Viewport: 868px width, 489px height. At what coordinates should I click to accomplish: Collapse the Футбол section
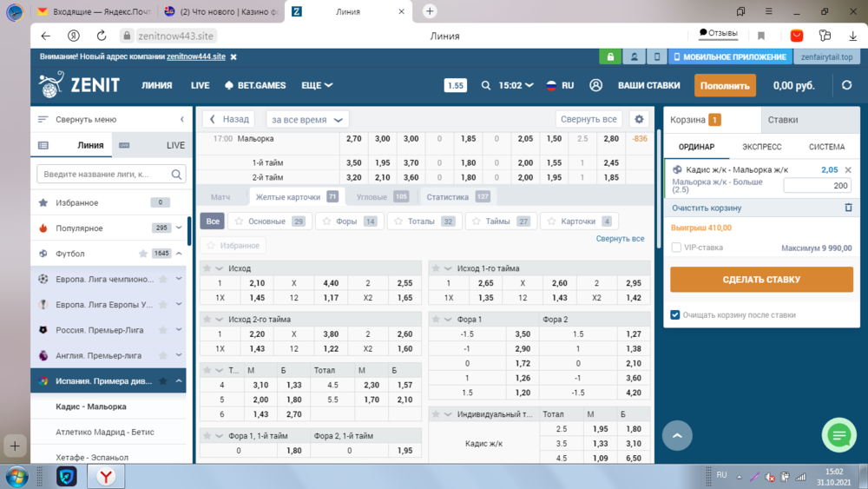[179, 253]
